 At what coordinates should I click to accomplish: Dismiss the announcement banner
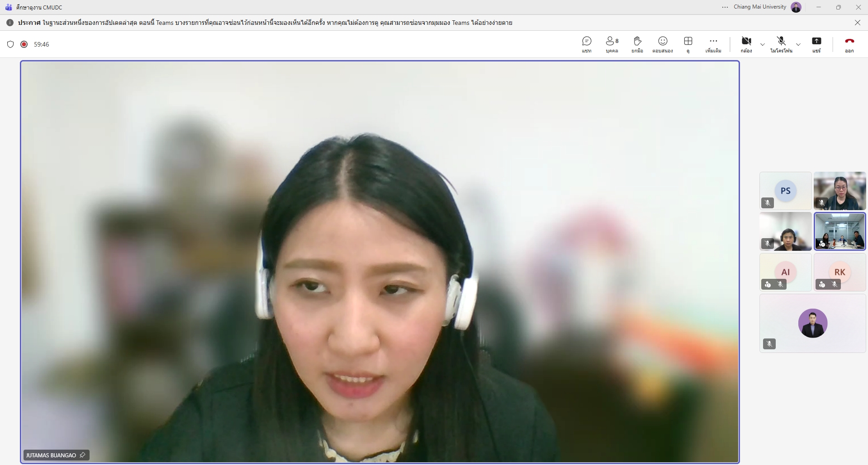[x=857, y=23]
